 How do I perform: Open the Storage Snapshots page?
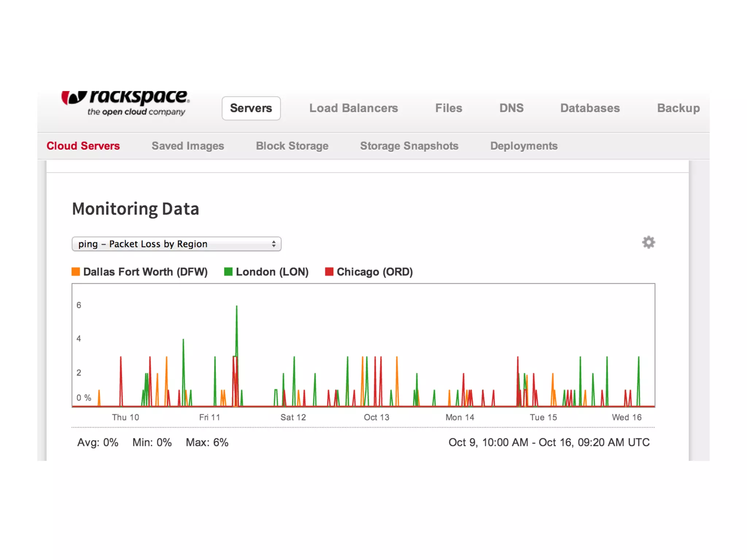[x=409, y=146]
